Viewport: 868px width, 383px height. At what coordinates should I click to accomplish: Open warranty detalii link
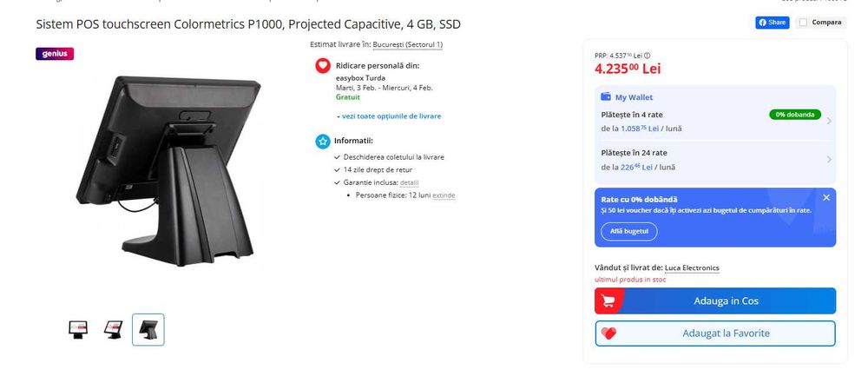(409, 182)
